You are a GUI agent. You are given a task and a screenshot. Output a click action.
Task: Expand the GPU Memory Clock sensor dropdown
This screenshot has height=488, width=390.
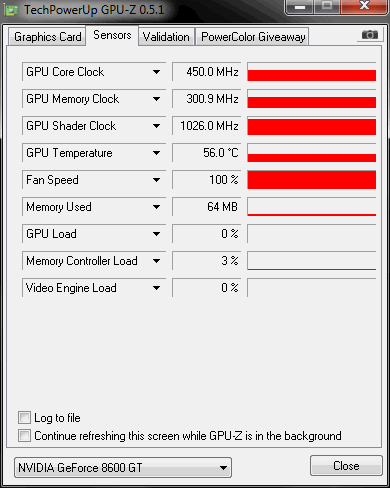coord(156,99)
